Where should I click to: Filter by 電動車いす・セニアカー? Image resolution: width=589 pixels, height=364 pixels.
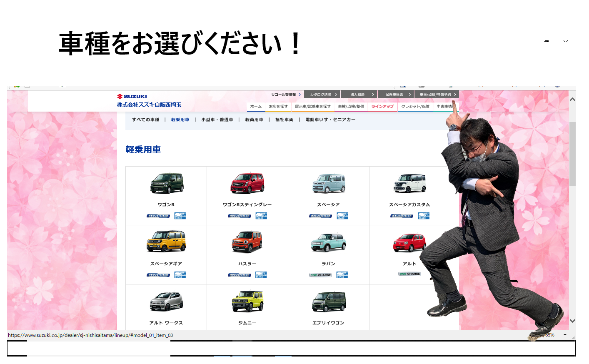330,120
